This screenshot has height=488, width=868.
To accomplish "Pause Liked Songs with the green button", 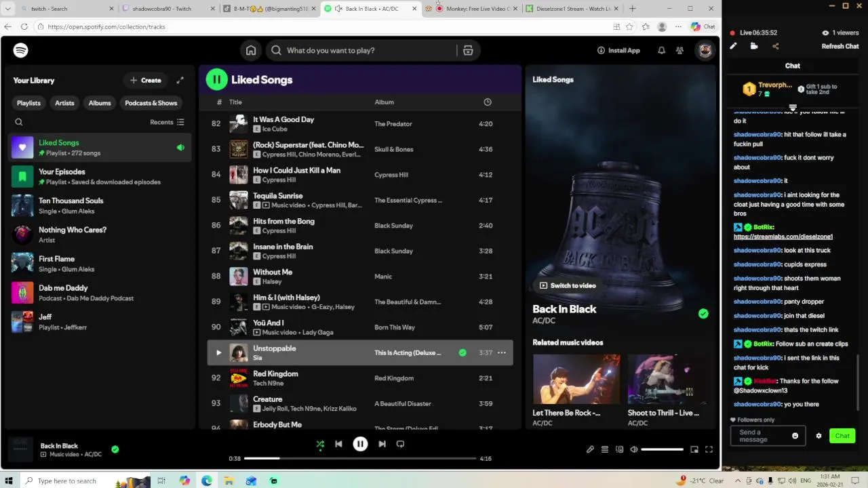I will (217, 79).
